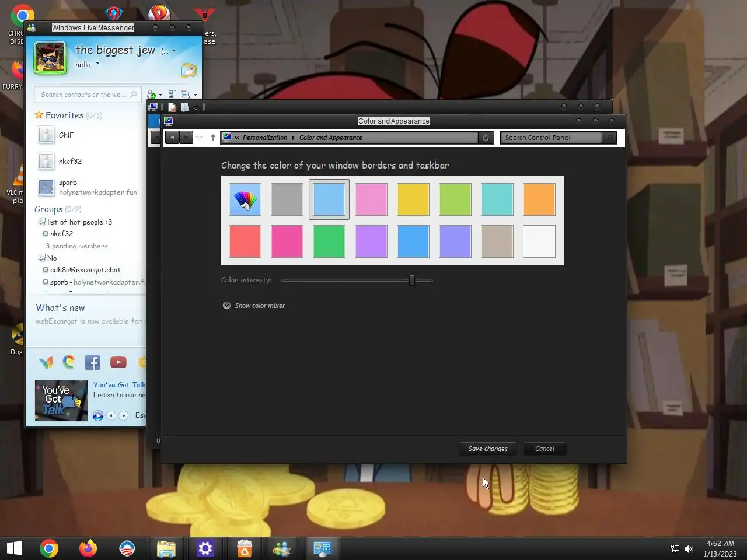Viewport: 747px width, 560px height.
Task: Choose the blue swatch in the bottom row
Action: pos(413,242)
